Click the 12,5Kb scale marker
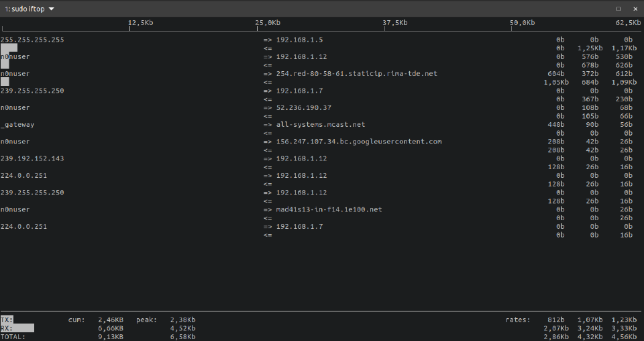Viewport: 644px width, 341px height. pos(141,23)
